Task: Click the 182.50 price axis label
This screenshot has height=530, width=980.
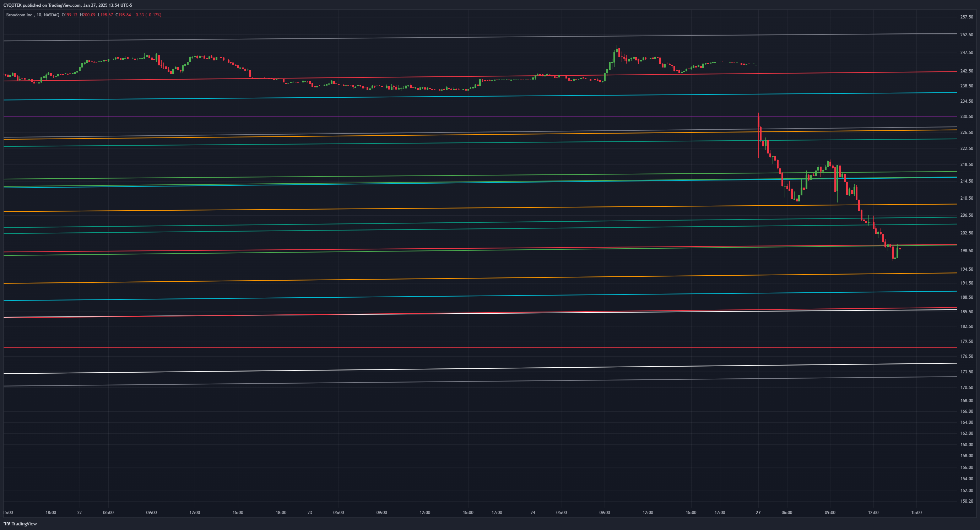Action: pyautogui.click(x=967, y=326)
